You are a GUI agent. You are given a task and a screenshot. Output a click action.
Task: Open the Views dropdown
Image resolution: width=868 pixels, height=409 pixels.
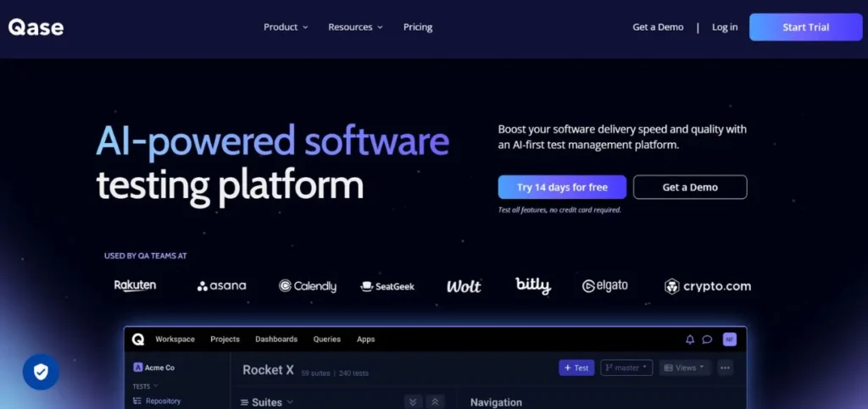pos(685,368)
